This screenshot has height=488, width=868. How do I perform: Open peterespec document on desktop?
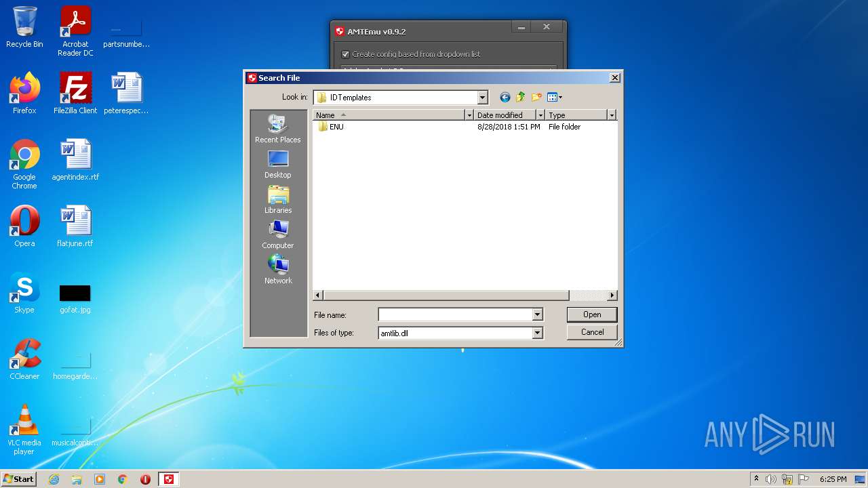pyautogui.click(x=126, y=93)
